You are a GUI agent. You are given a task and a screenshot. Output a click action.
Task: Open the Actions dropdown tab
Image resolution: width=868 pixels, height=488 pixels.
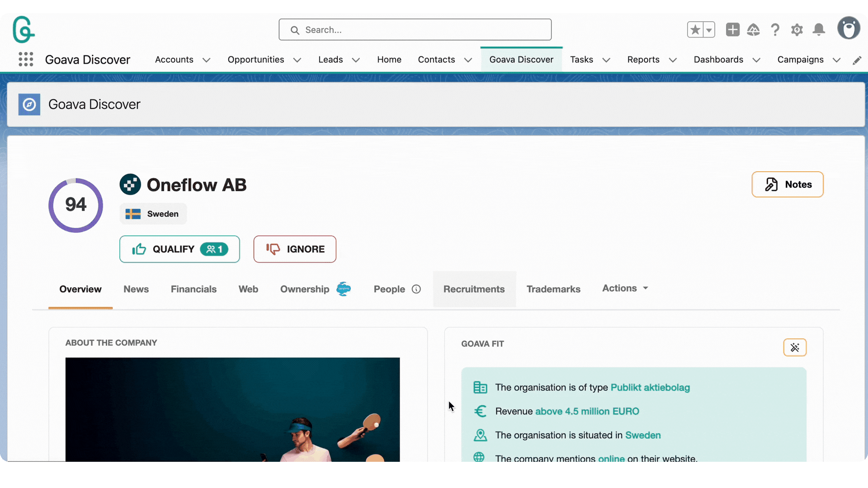(625, 288)
